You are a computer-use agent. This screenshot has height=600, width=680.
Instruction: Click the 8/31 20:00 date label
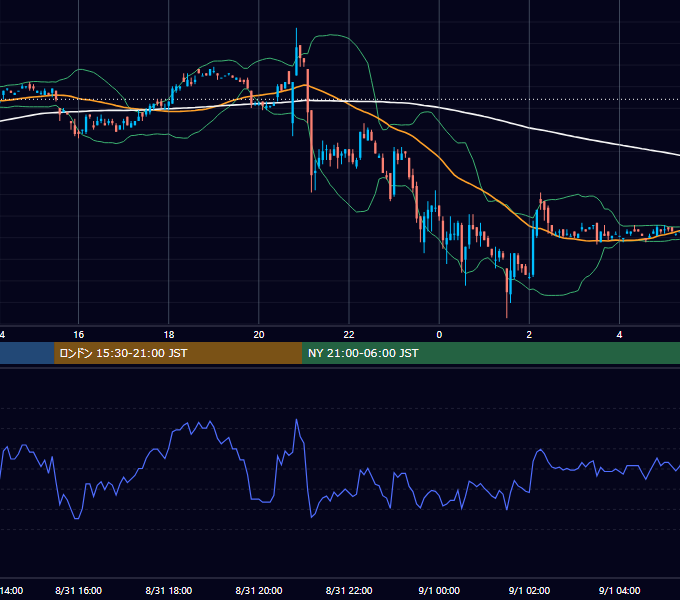pos(259,590)
